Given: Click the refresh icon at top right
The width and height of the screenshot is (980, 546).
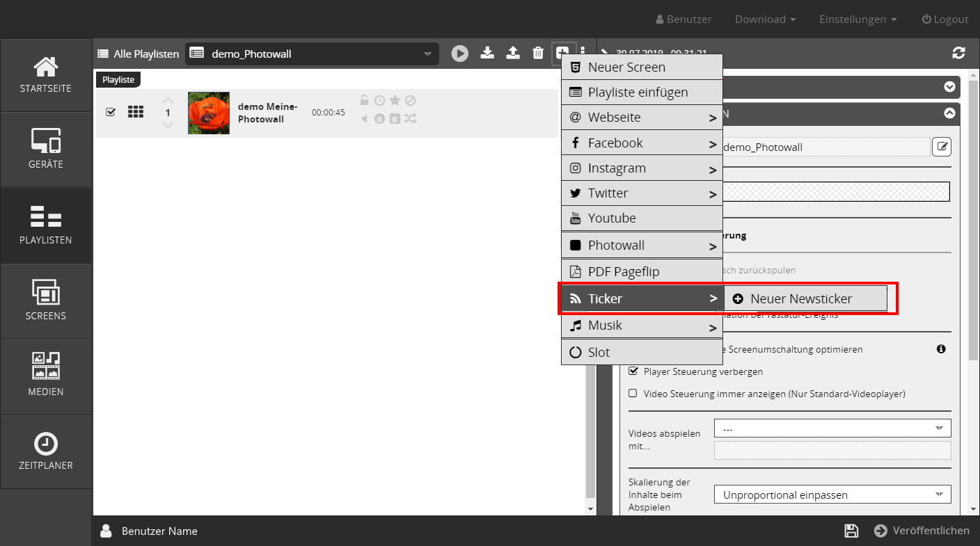Looking at the screenshot, I should (x=958, y=54).
